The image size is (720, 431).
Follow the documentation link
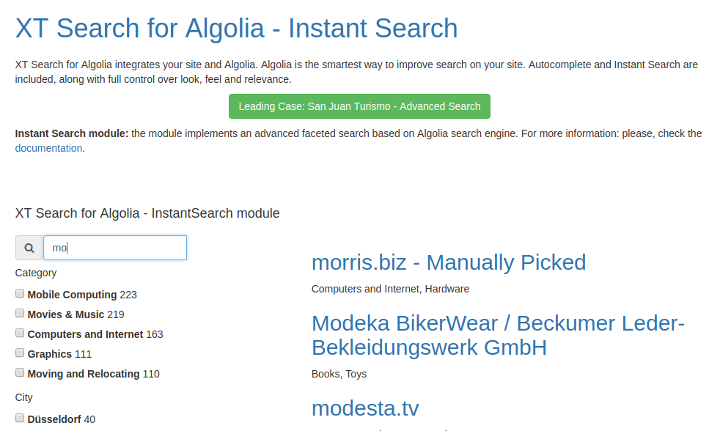(x=49, y=148)
